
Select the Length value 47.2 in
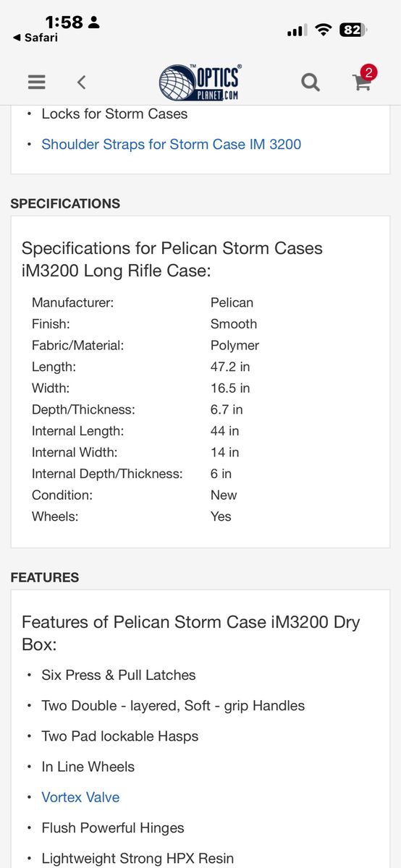[230, 367]
